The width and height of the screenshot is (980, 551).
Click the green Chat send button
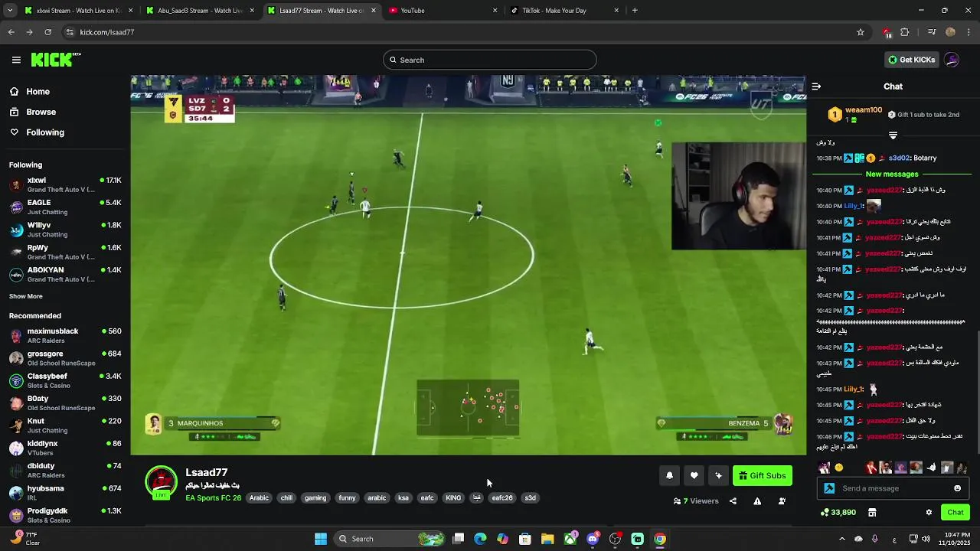pos(955,512)
